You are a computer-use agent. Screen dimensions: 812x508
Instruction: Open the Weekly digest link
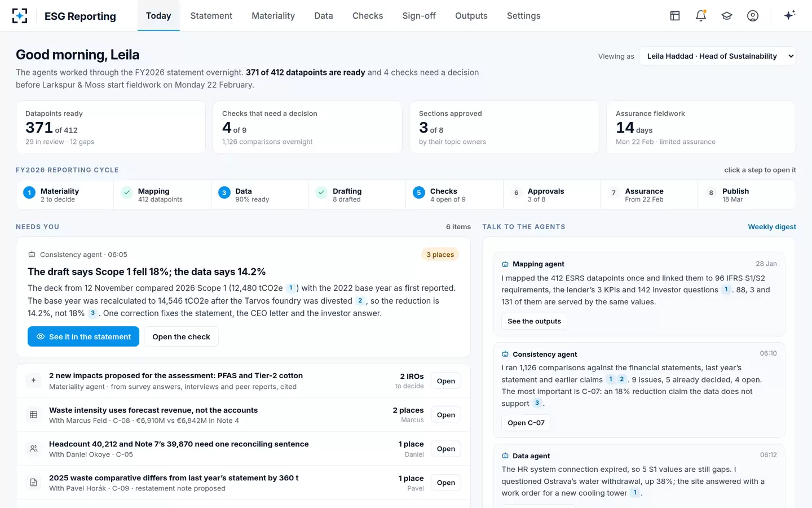(772, 227)
